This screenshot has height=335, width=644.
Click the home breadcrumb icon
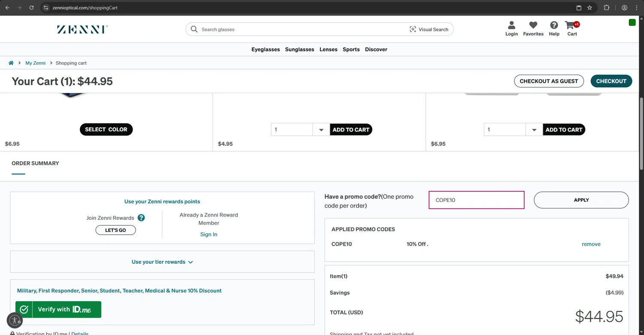pyautogui.click(x=11, y=63)
